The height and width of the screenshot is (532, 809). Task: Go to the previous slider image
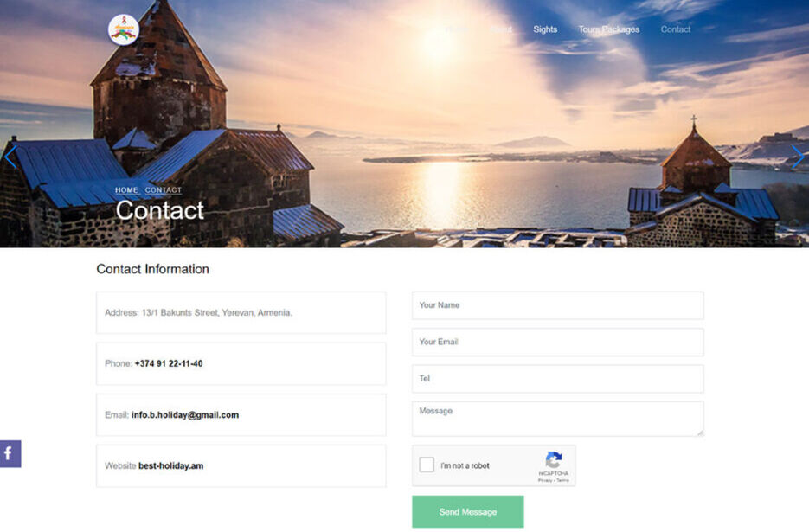click(11, 157)
